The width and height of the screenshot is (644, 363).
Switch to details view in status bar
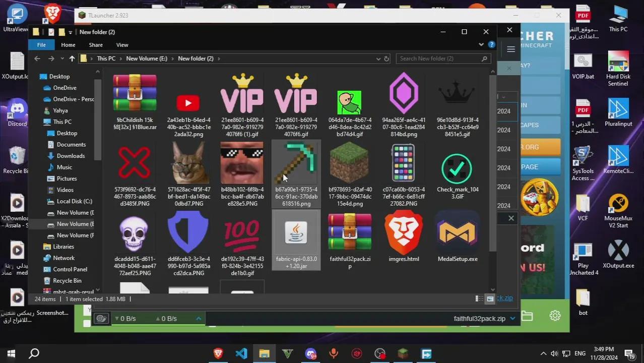[479, 299]
